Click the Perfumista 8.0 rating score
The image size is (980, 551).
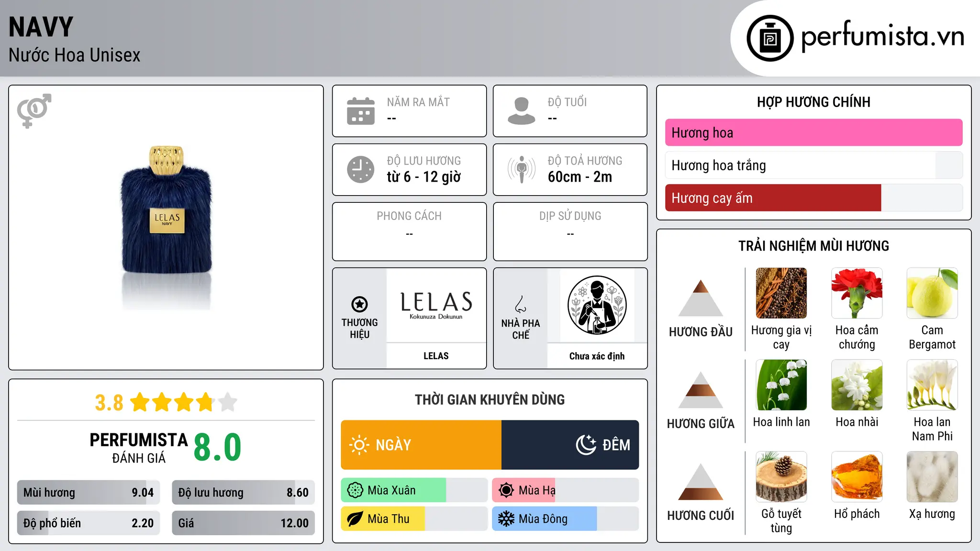pyautogui.click(x=218, y=447)
